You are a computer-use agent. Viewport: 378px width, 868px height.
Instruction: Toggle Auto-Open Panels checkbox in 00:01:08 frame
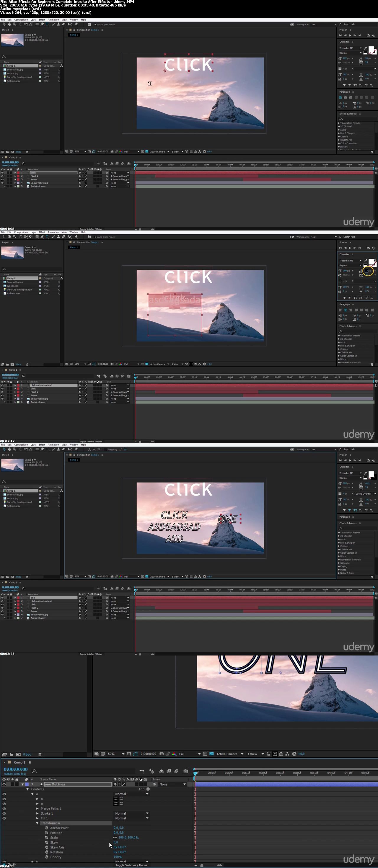click(x=95, y=24)
